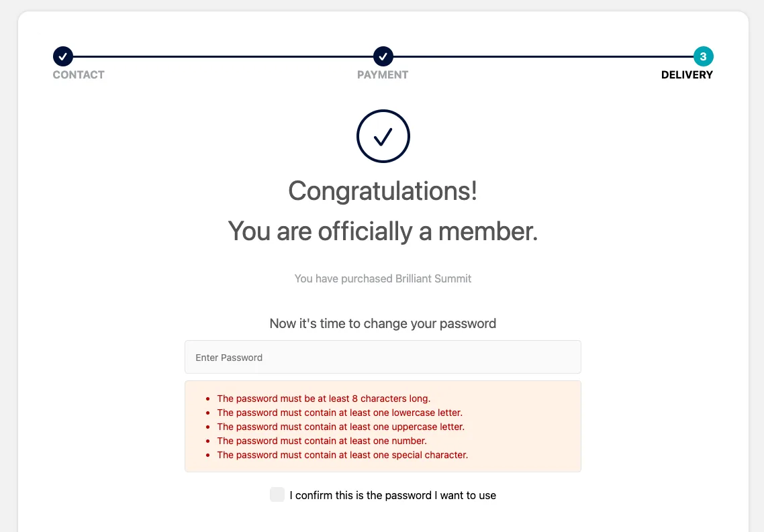Image resolution: width=764 pixels, height=532 pixels.
Task: Focus the Enter Password field
Action: coord(383,357)
